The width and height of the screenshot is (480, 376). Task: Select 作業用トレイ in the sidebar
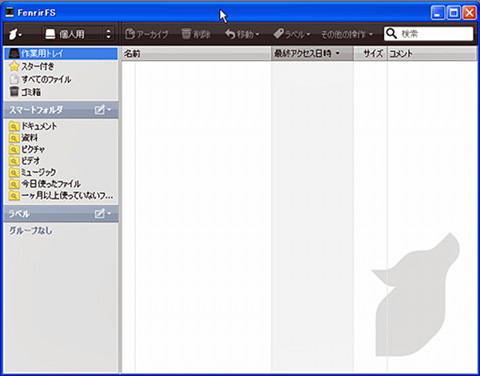[x=61, y=53]
